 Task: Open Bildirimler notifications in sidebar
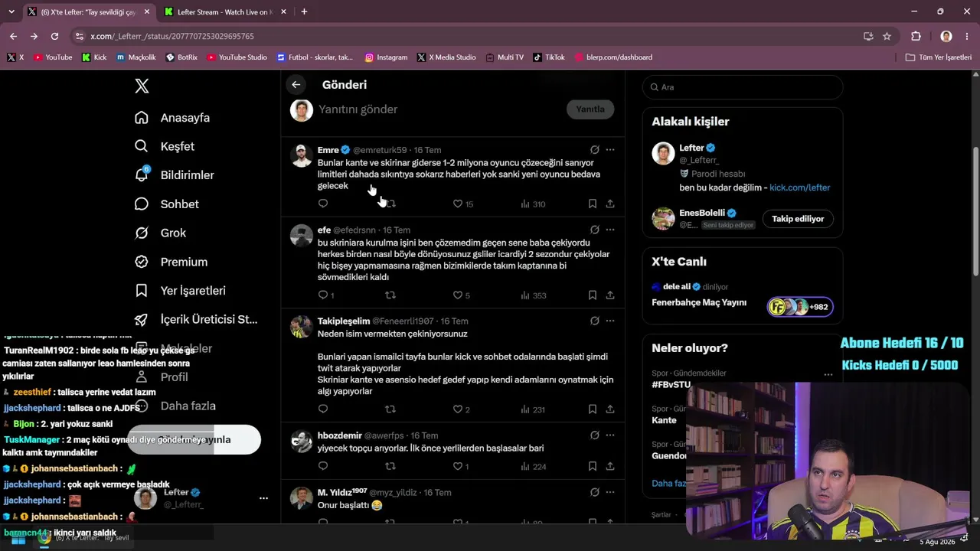click(174, 175)
